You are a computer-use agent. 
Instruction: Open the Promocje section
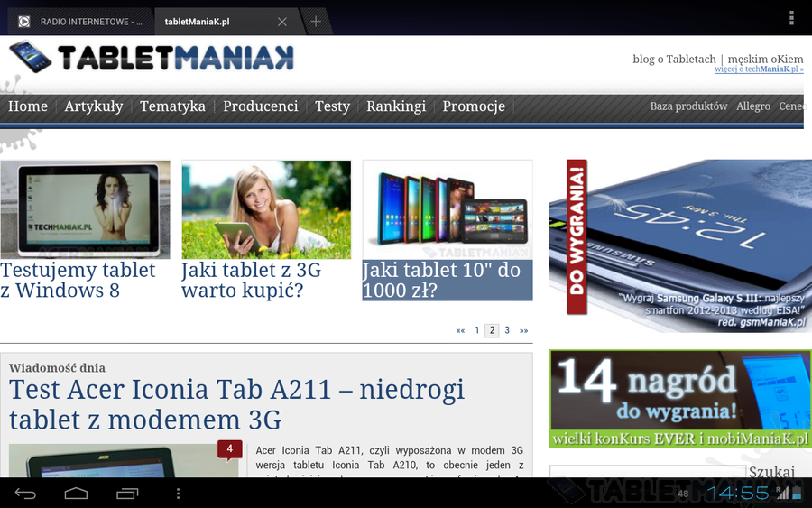pyautogui.click(x=474, y=106)
